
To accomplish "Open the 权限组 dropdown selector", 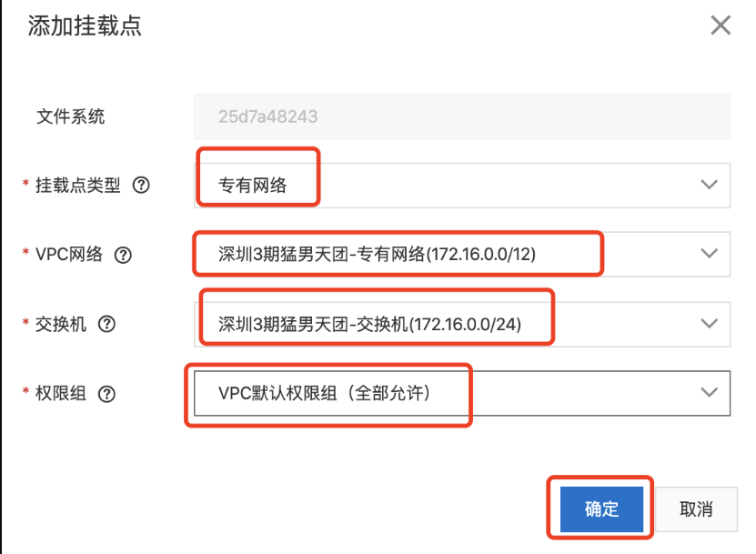I will pos(709,393).
